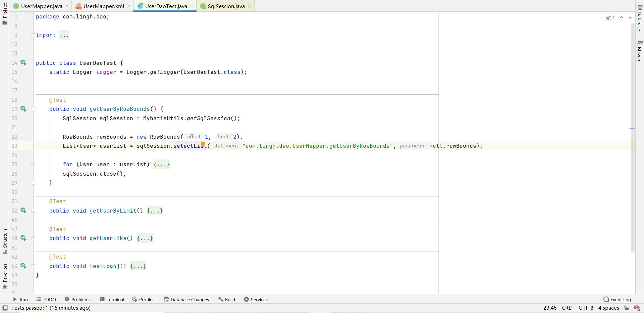Expand folded {...} placeholder after getUserByLimit()
Image resolution: width=644 pixels, height=313 pixels.
tap(155, 211)
